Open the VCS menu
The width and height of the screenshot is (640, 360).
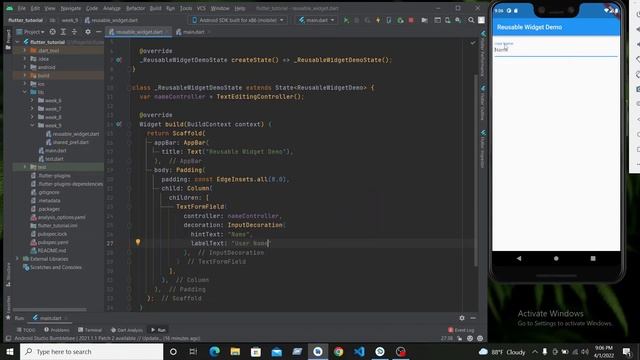click(201, 8)
